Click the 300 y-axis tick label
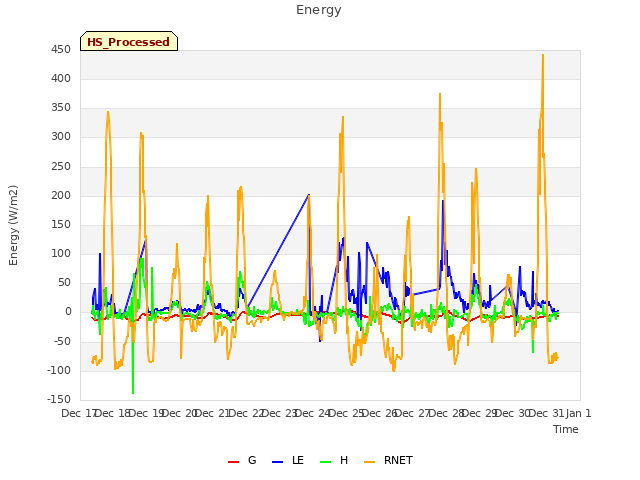 61,137
